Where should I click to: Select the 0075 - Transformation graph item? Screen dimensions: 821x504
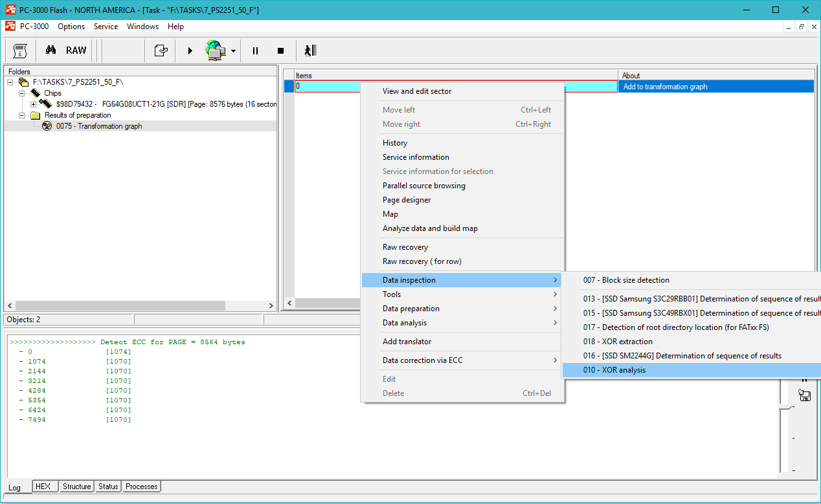coord(99,126)
